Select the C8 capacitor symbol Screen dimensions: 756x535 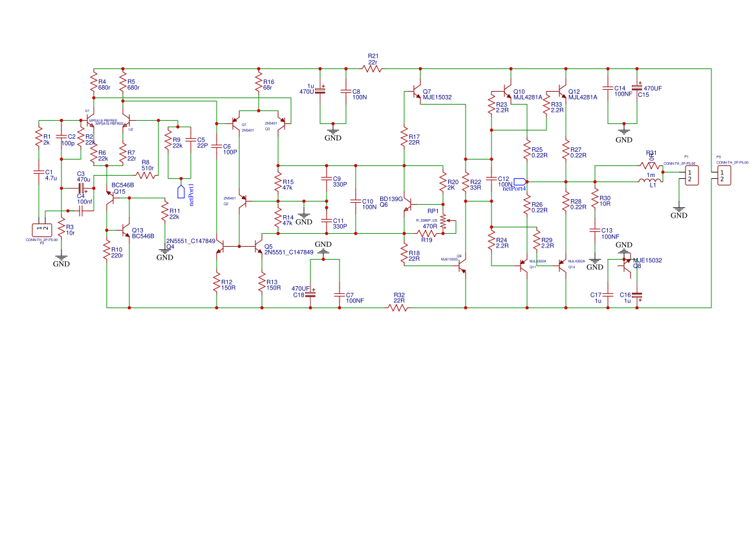346,90
